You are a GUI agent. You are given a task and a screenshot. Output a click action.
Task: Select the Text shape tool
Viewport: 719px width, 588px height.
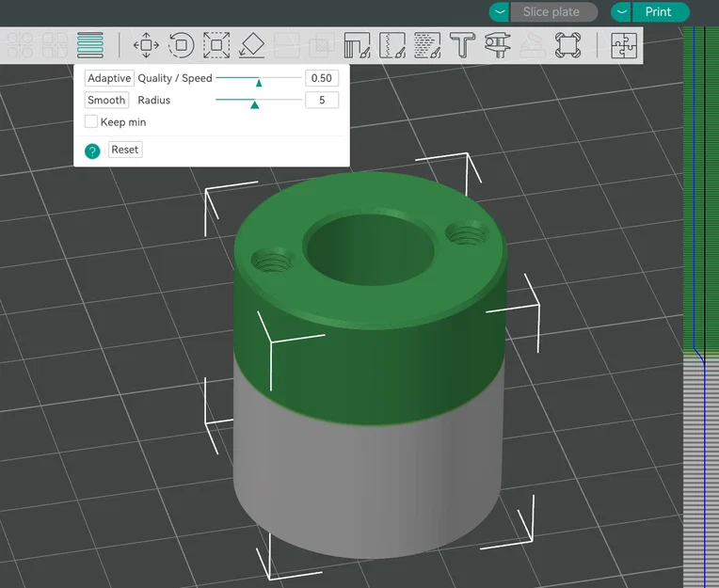pyautogui.click(x=462, y=45)
